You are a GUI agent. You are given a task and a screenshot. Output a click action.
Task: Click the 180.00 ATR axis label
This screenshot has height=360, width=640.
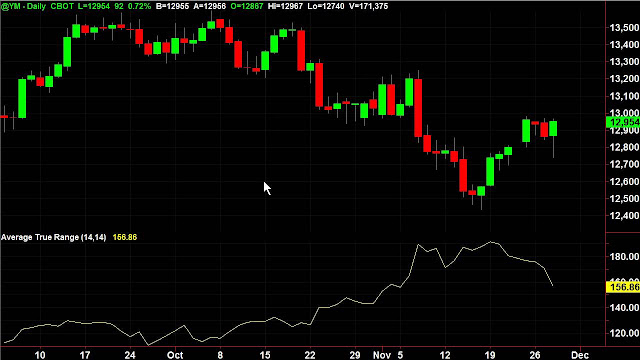click(x=625, y=257)
